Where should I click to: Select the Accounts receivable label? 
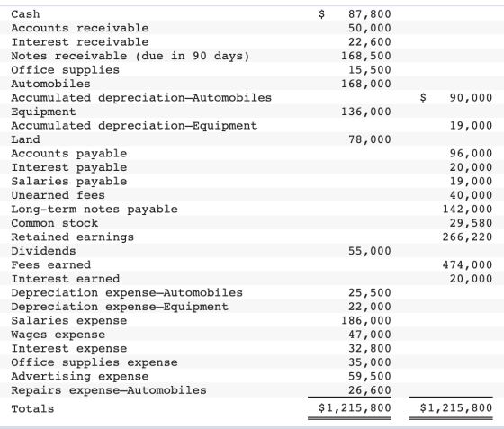click(x=80, y=28)
